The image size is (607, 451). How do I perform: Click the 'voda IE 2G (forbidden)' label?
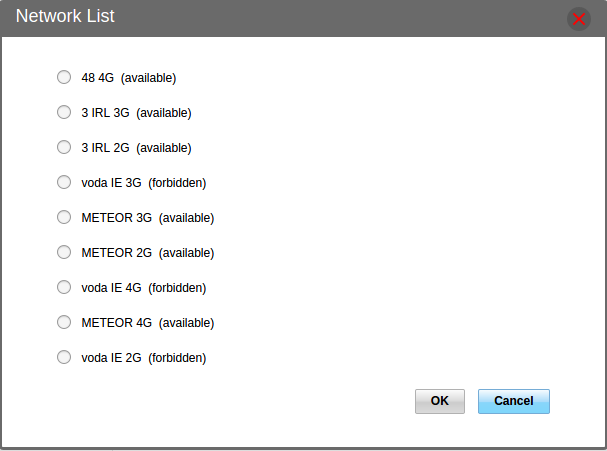[143, 357]
